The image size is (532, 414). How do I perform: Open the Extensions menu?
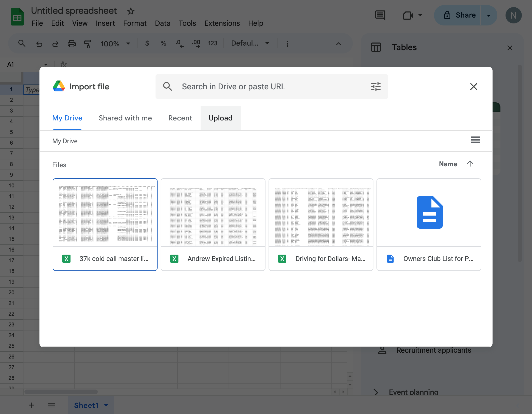(x=222, y=23)
